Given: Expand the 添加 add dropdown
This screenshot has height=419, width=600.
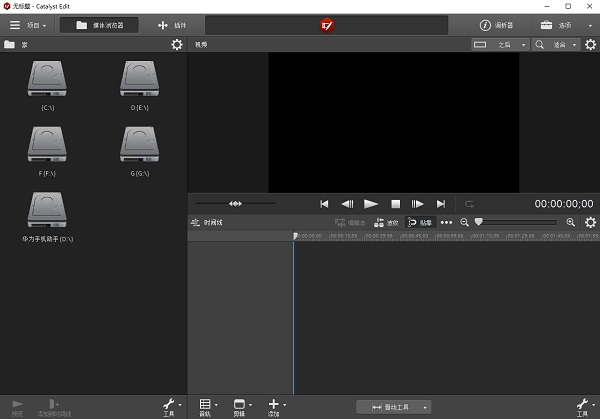Looking at the screenshot, I should pos(274,405).
